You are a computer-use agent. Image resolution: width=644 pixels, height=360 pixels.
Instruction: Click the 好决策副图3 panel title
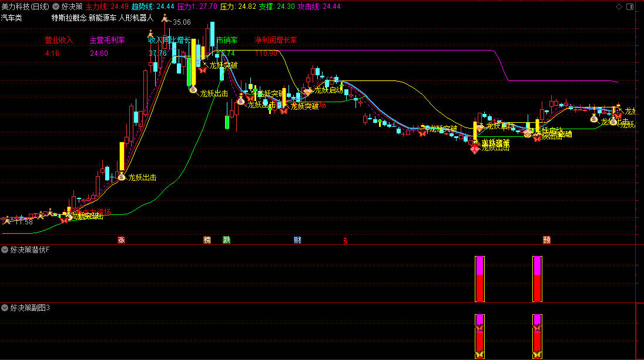click(30, 308)
